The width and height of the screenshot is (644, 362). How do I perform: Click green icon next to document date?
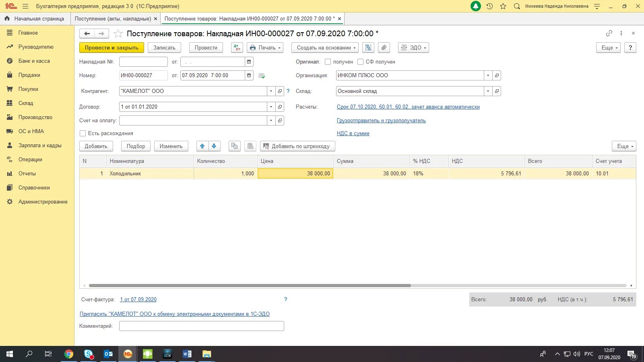(262, 76)
